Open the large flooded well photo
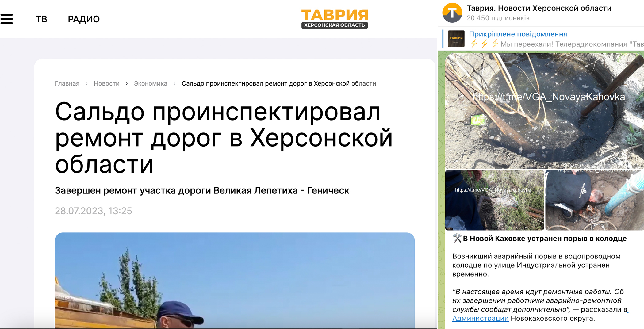Image resolution: width=644 pixels, height=329 pixels. (544, 111)
